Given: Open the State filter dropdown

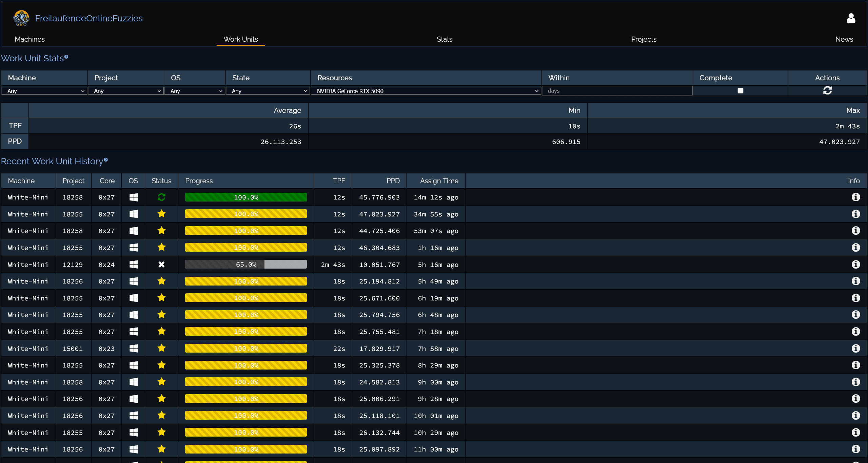Looking at the screenshot, I should [x=268, y=91].
